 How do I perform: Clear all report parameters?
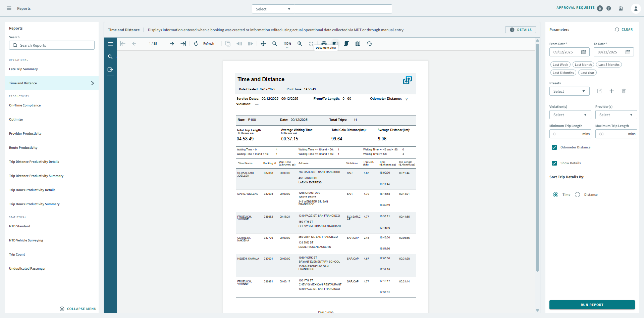pyautogui.click(x=624, y=30)
